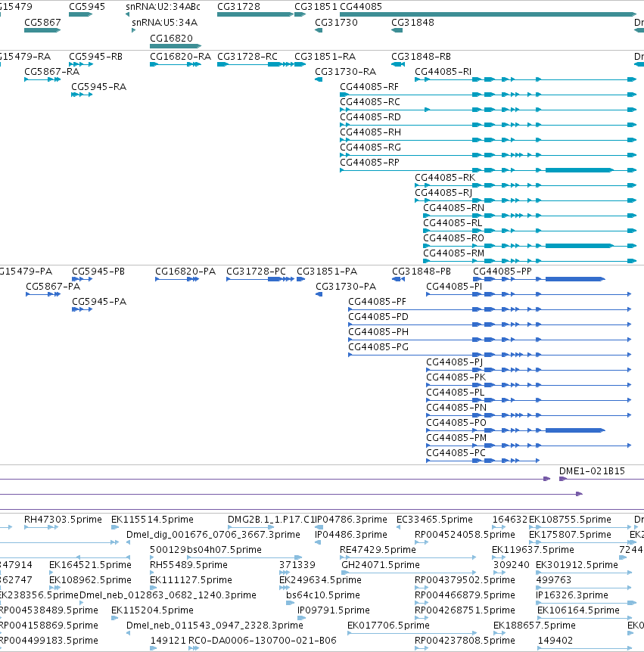
Task: Select the CG31730 gene arrow
Action: (x=319, y=30)
